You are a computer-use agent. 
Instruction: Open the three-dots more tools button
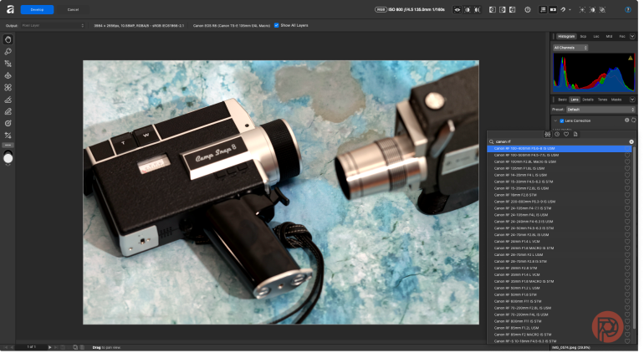click(8, 145)
